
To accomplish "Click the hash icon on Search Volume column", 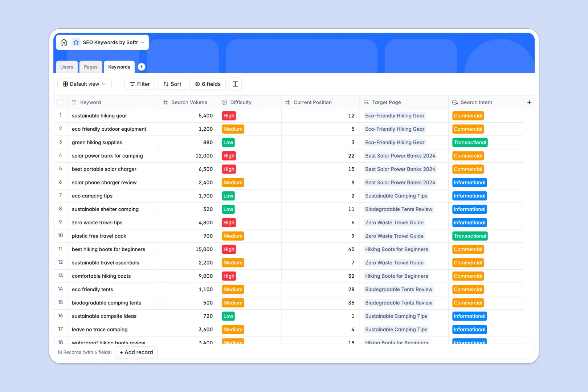I will click(165, 102).
